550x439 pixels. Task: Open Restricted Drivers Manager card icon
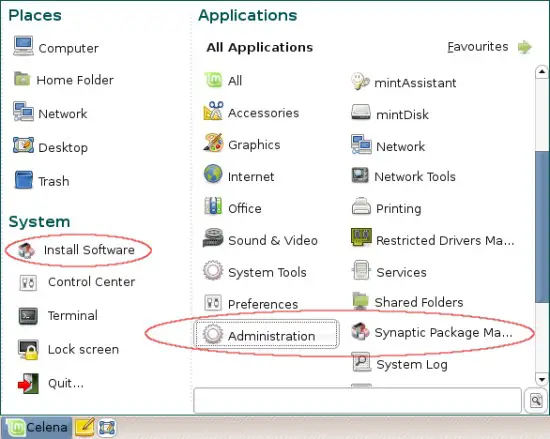[x=361, y=237]
